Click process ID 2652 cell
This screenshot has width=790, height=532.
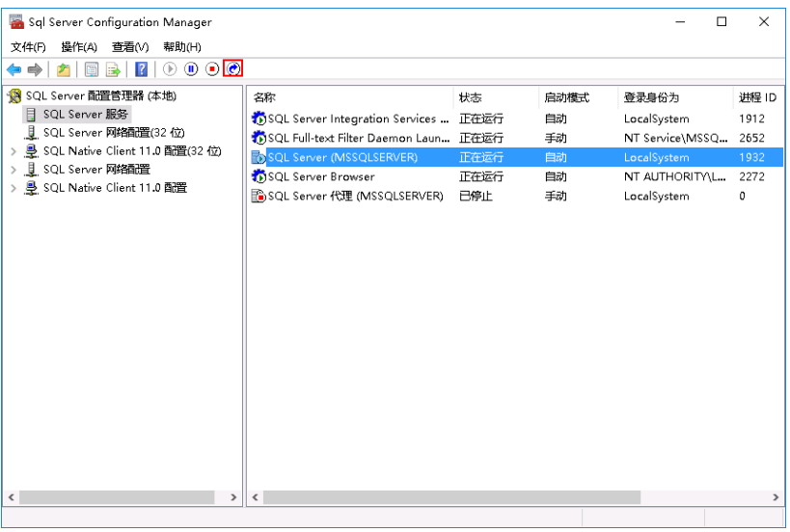(751, 138)
